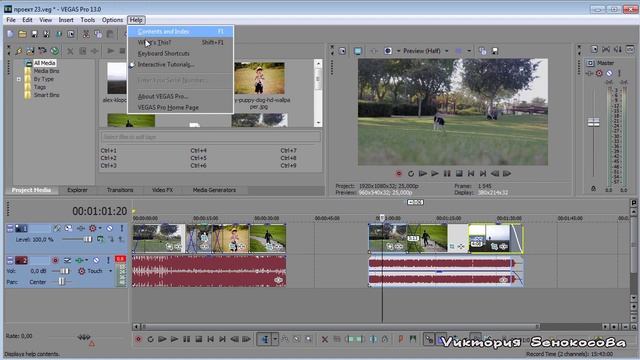Open split-screen view dropdown arrow
Screen dimensions: 640x360
398,51
